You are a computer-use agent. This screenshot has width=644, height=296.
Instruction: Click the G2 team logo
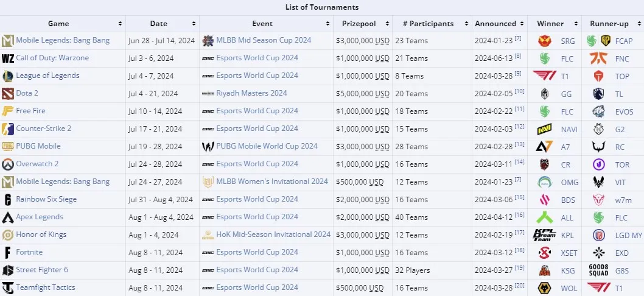(598, 129)
